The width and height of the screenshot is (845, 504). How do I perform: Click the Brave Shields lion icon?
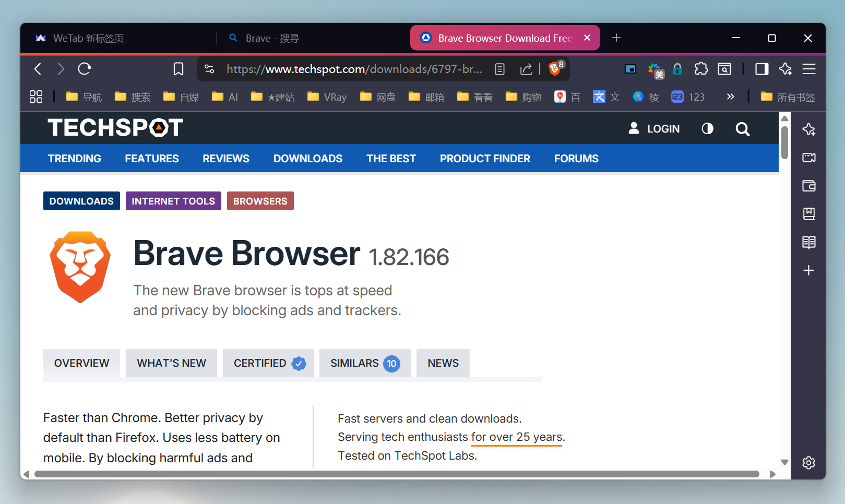click(554, 69)
